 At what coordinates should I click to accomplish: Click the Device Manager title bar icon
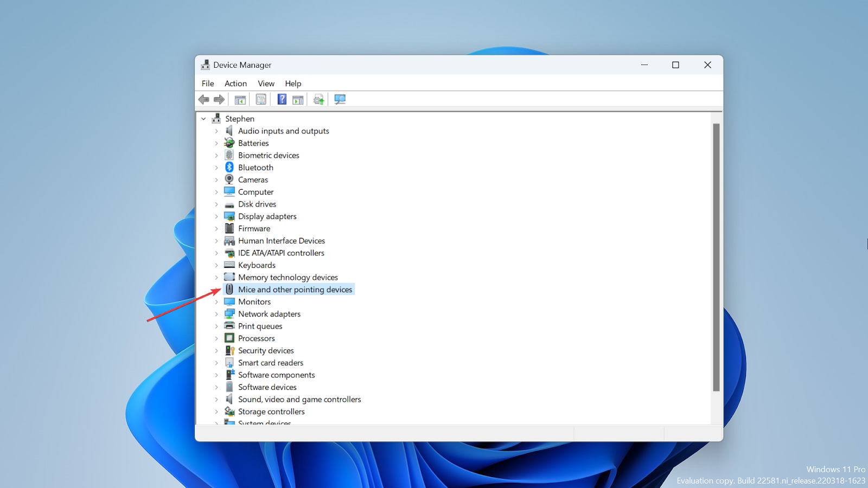click(205, 65)
